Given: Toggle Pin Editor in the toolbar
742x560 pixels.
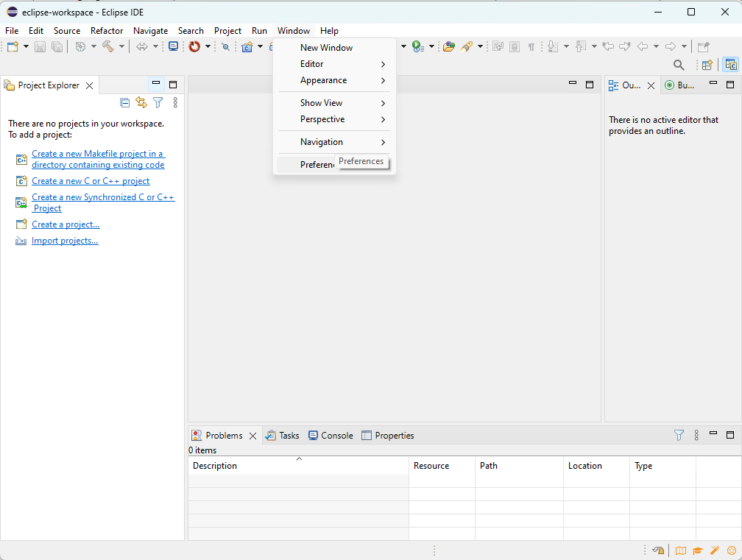Looking at the screenshot, I should pos(703,46).
